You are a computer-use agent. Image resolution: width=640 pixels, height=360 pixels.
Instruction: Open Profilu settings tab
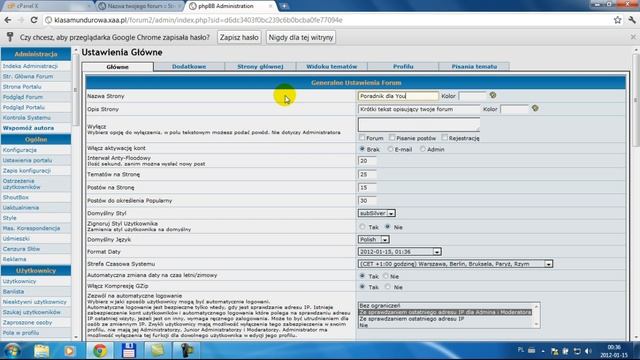(x=403, y=67)
